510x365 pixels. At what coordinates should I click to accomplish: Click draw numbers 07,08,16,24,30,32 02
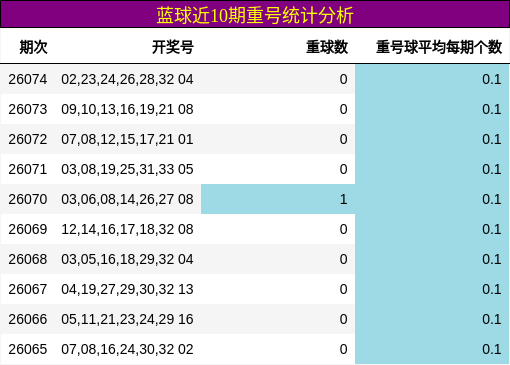point(127,349)
